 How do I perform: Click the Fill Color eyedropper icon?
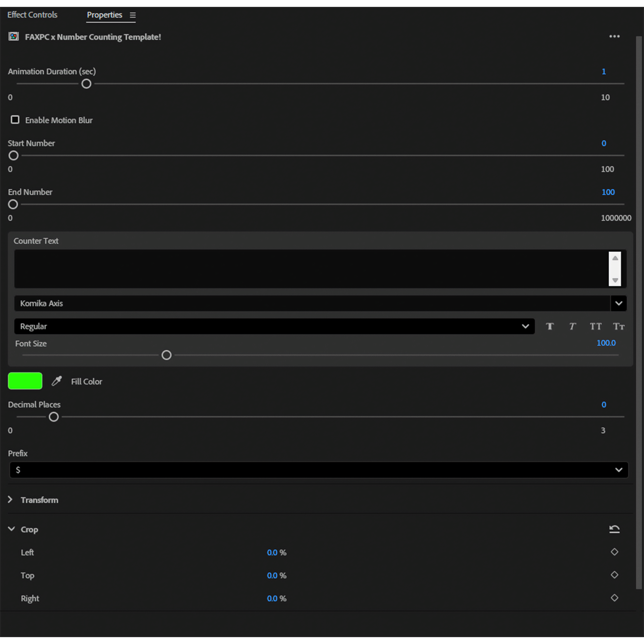pyautogui.click(x=57, y=381)
